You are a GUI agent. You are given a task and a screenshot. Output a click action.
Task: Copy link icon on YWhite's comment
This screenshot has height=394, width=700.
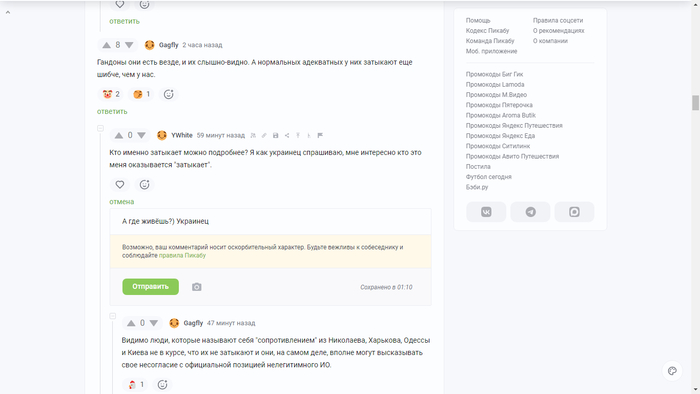(264, 135)
